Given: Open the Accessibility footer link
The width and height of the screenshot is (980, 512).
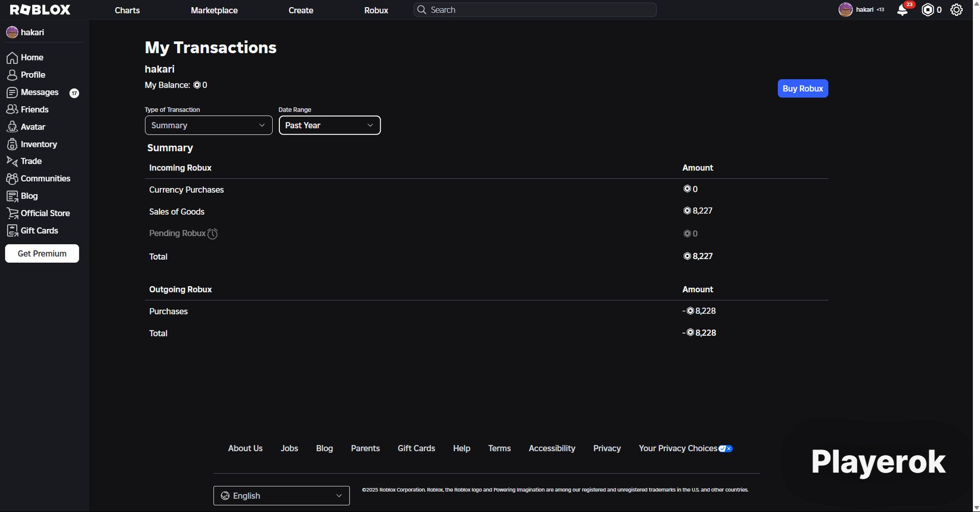Looking at the screenshot, I should click(x=552, y=449).
